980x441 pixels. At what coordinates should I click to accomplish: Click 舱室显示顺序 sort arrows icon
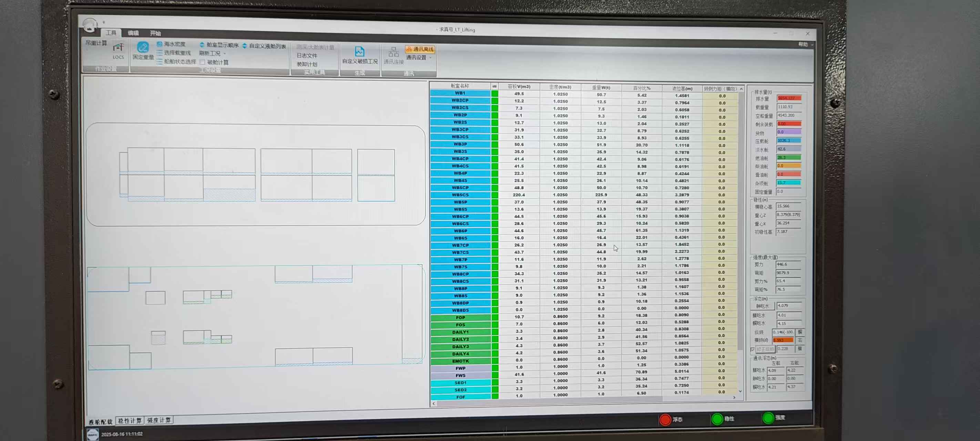click(202, 45)
